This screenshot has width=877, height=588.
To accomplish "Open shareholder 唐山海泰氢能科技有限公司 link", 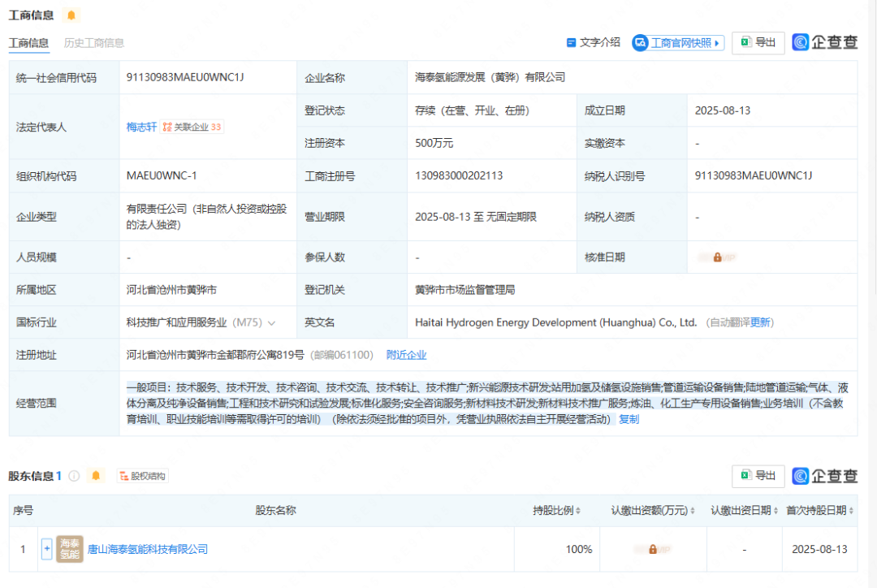I will coord(148,549).
